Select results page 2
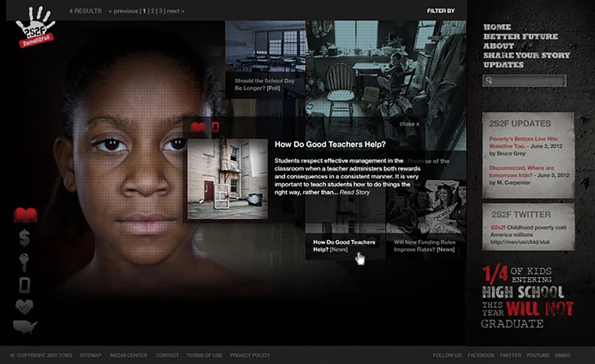The image size is (595, 364). (153, 11)
